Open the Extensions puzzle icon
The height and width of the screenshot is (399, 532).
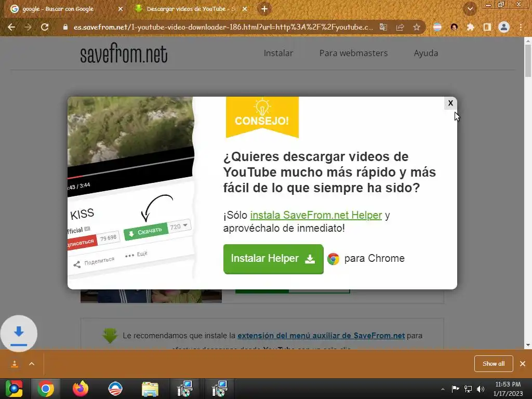click(470, 27)
